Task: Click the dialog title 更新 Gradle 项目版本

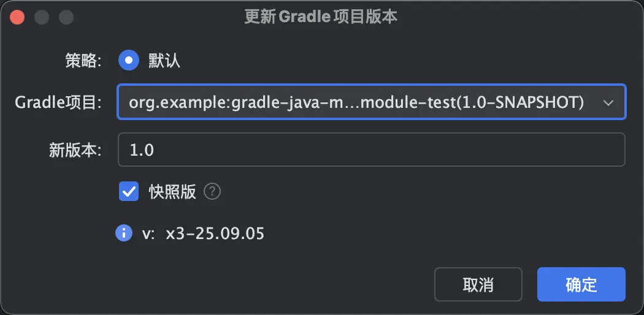Action: click(321, 17)
